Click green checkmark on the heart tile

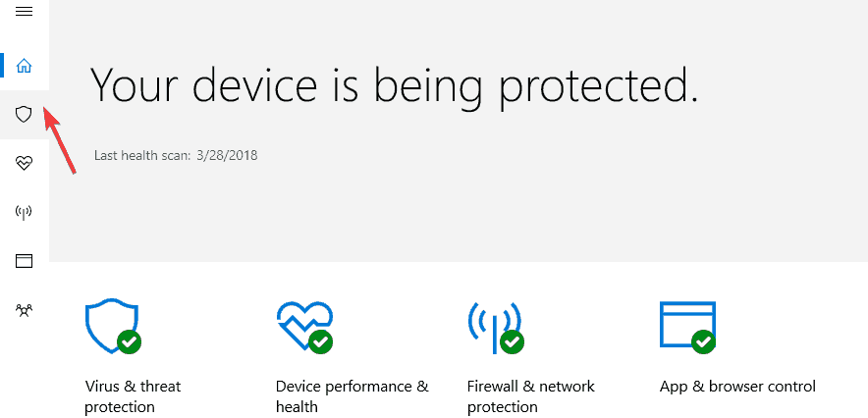click(x=320, y=341)
